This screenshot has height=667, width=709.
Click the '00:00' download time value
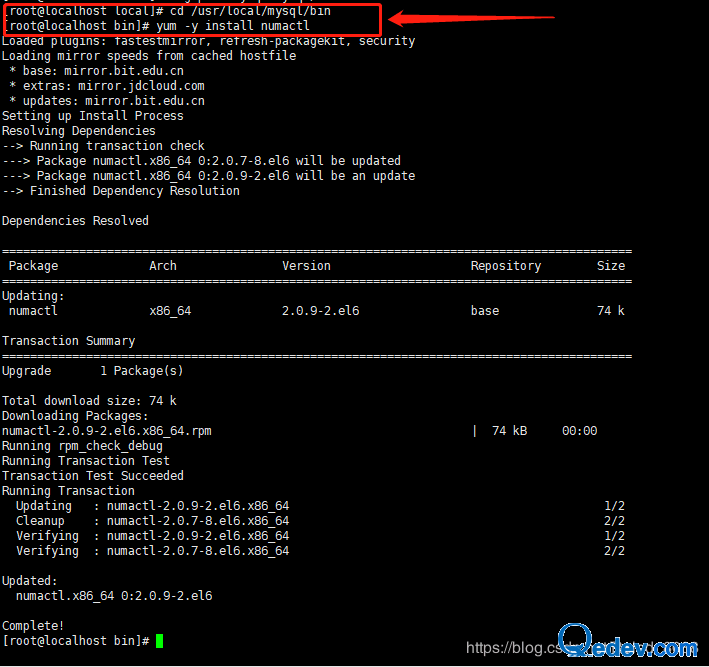(x=579, y=430)
